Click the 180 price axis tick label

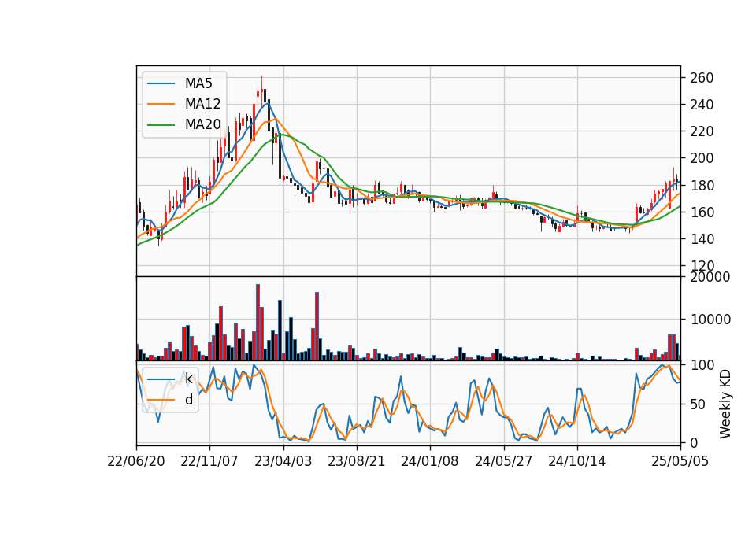click(702, 185)
